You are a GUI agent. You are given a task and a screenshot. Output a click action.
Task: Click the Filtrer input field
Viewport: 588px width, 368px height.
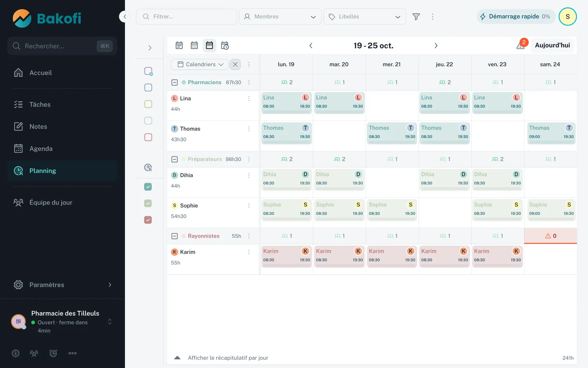pos(186,17)
